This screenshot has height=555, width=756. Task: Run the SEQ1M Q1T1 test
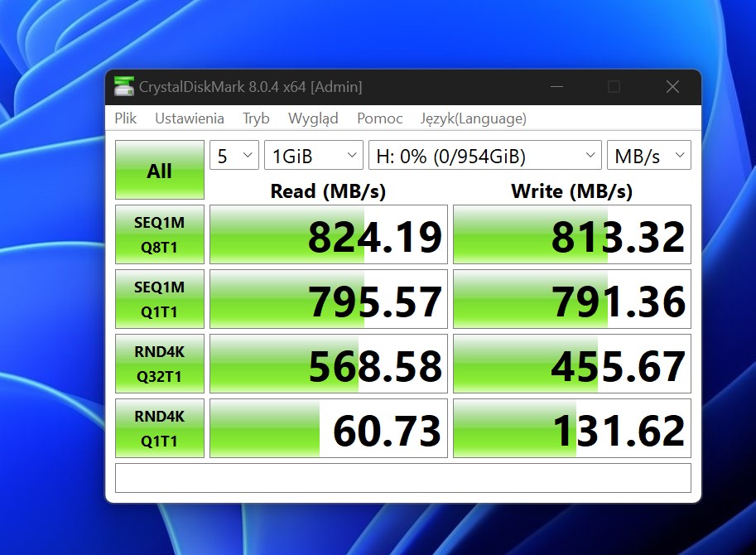160,299
